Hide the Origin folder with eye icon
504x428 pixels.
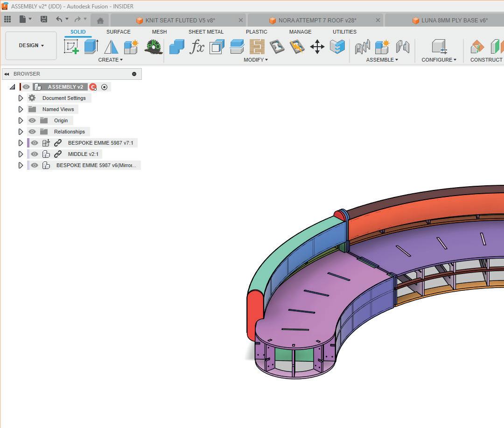[32, 120]
